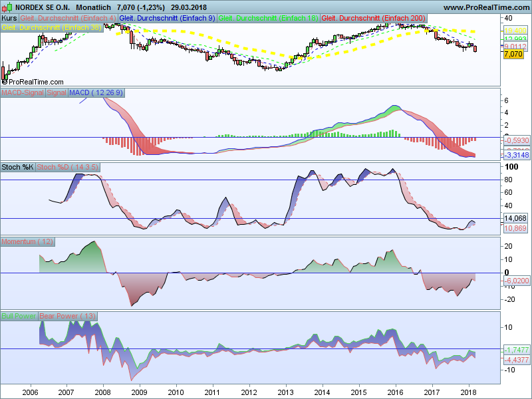Click the 2012 label on time axis
The height and width of the screenshot is (399, 532).
pos(249,392)
